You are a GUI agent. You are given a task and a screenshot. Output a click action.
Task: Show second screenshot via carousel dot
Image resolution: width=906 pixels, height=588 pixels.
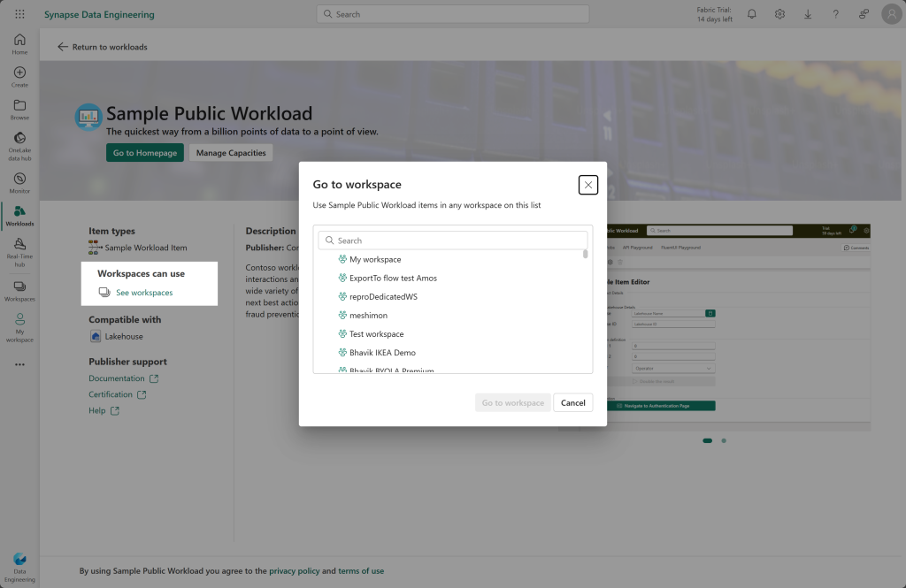coord(724,440)
